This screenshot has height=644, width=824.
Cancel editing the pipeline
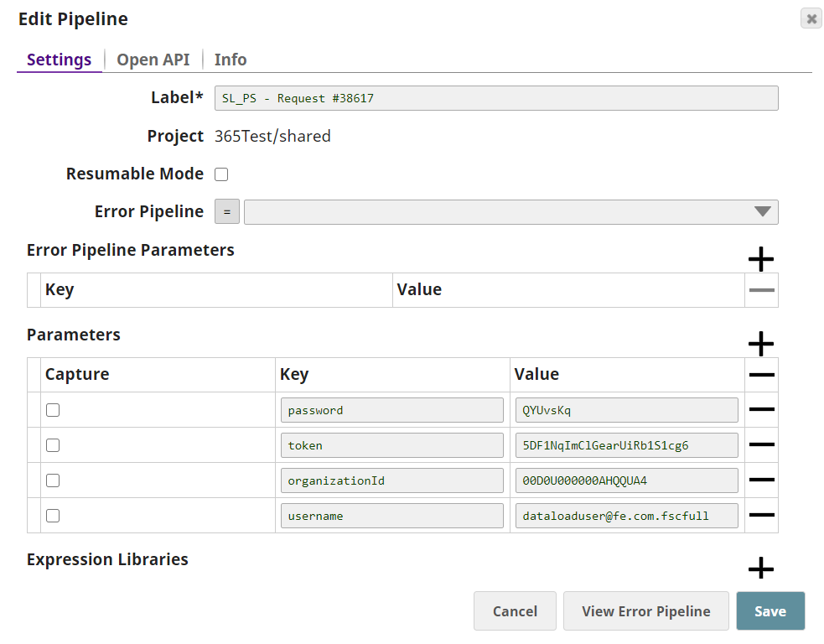515,611
